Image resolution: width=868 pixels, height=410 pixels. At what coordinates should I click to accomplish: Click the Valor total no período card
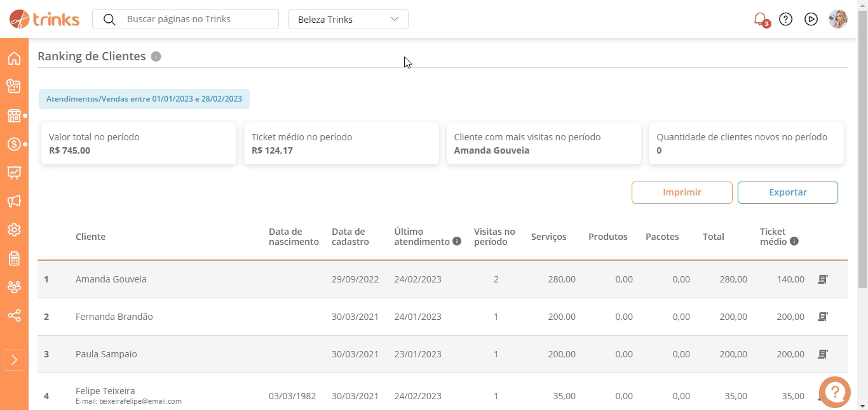click(x=139, y=143)
